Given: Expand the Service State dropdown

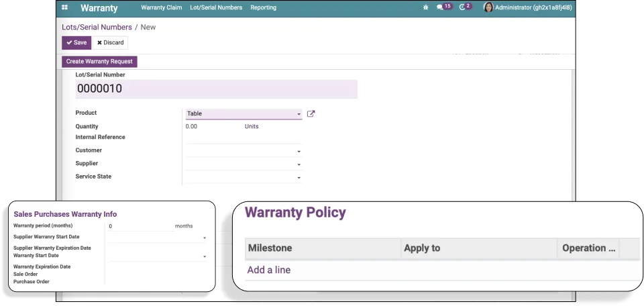Looking at the screenshot, I should [299, 178].
